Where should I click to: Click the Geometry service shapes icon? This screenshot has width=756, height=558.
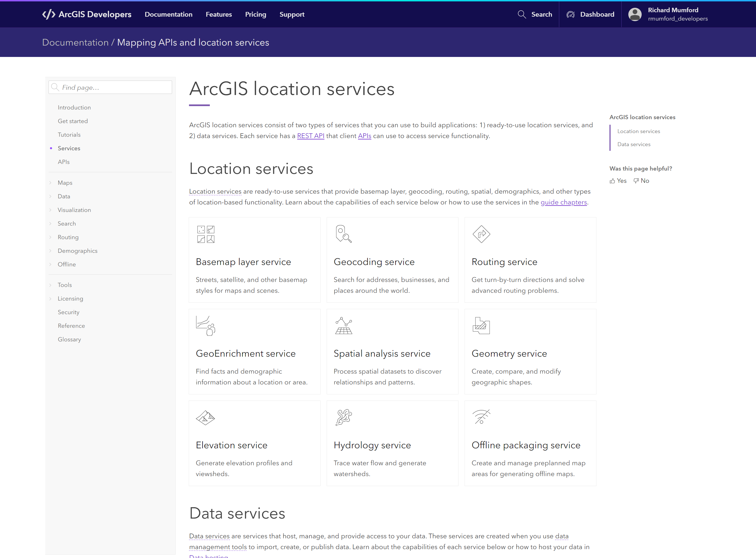pyautogui.click(x=481, y=326)
